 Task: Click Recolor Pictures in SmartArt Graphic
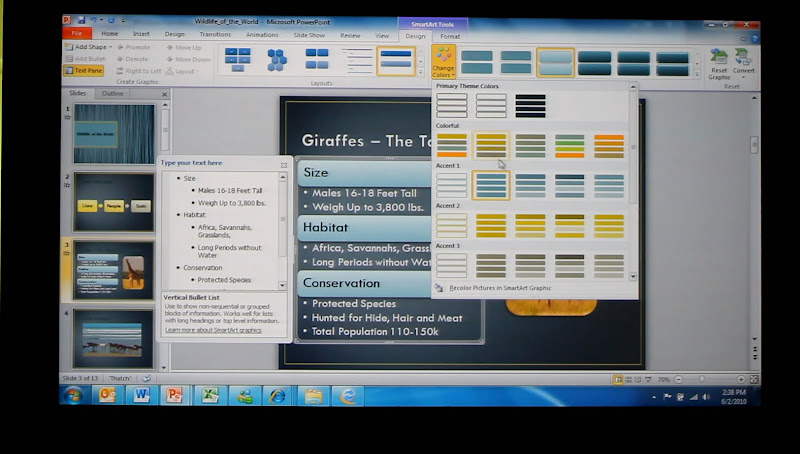[x=493, y=288]
